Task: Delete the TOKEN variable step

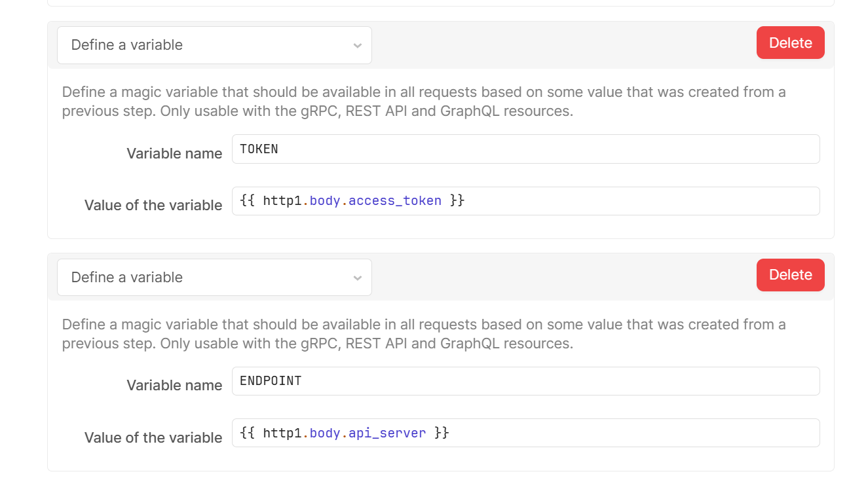Action: (x=790, y=43)
